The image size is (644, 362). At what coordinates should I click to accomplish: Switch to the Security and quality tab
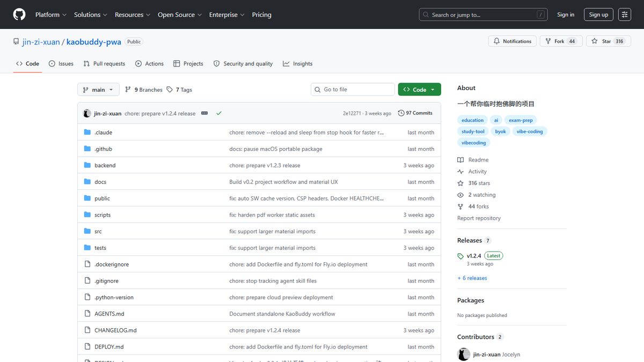click(243, 63)
